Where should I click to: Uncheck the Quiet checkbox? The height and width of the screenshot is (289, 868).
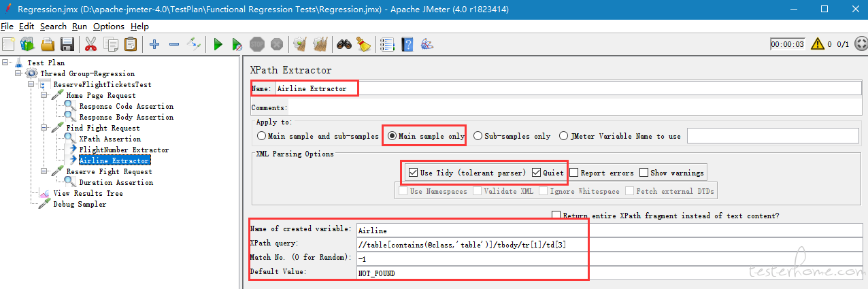point(537,173)
